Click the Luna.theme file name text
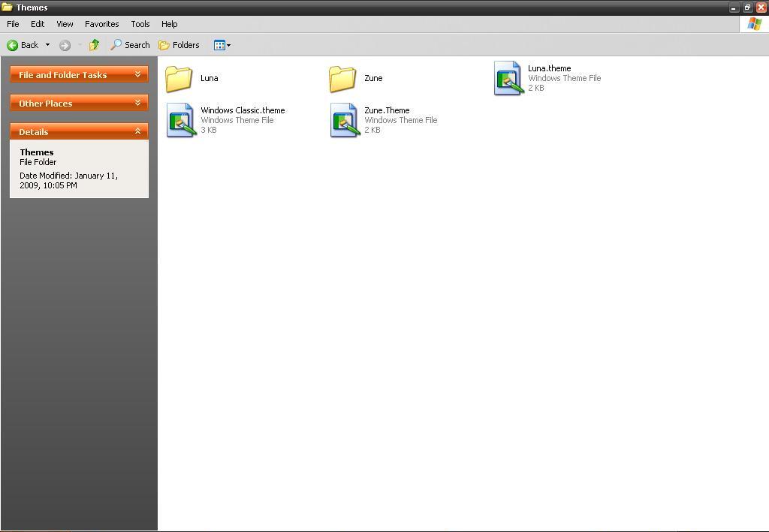 [x=549, y=68]
